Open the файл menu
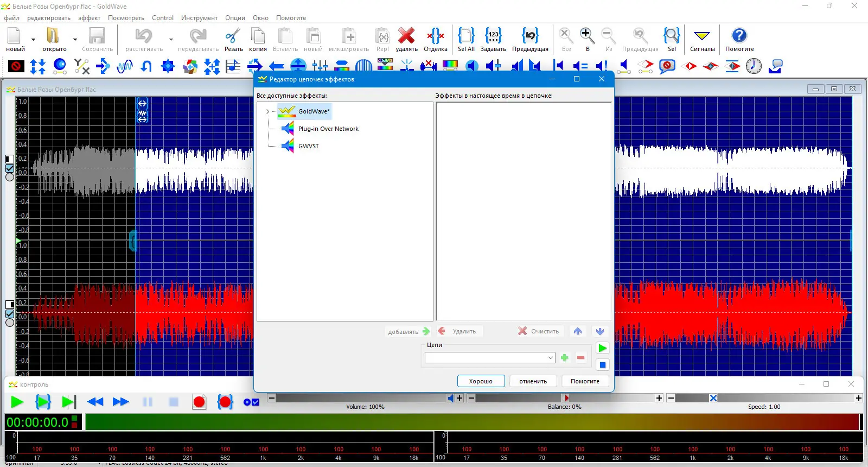 pyautogui.click(x=11, y=18)
